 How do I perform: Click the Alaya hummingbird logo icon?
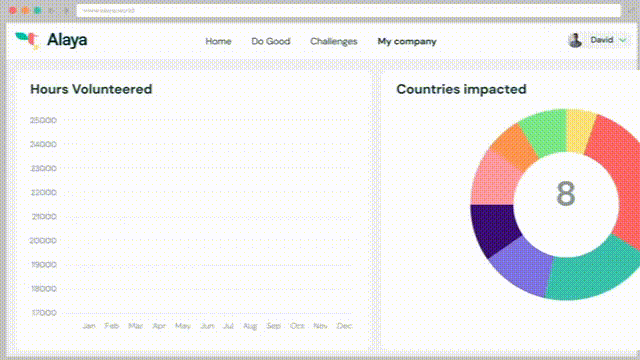click(27, 40)
